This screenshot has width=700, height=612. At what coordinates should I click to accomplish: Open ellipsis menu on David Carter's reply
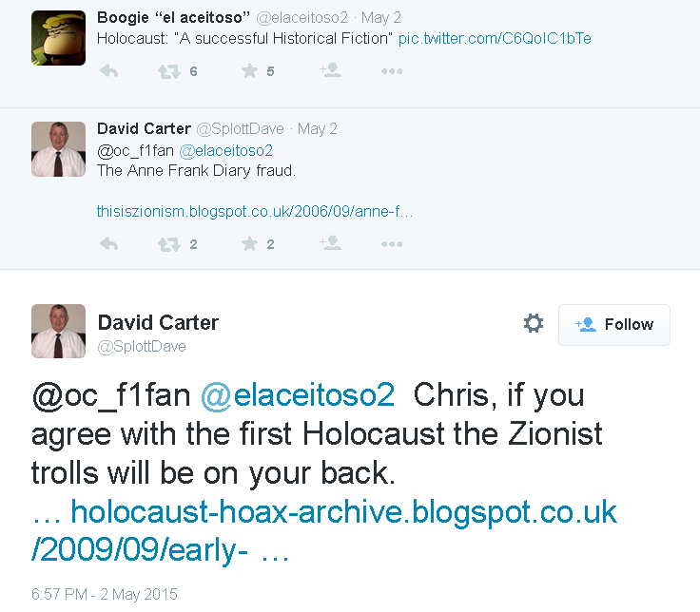392,244
